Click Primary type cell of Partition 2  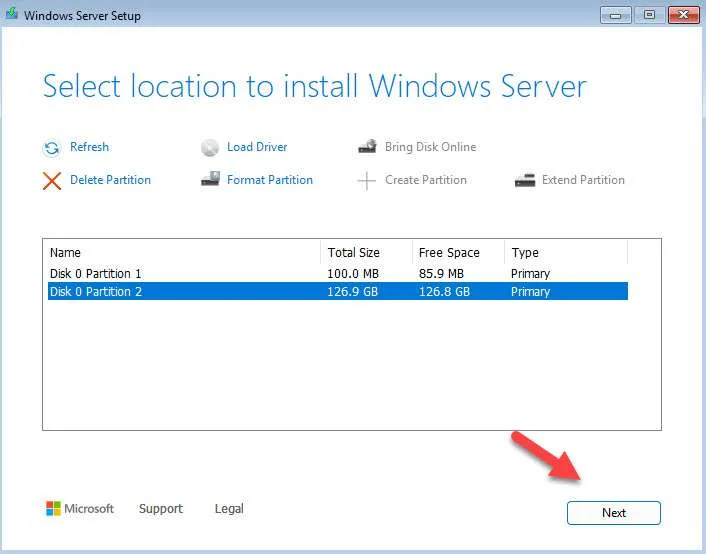pos(530,291)
